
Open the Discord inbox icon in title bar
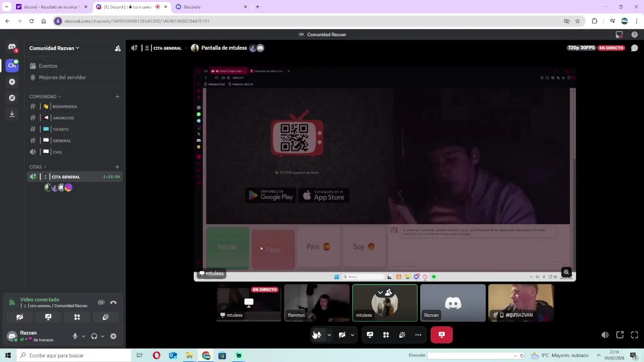click(619, 35)
